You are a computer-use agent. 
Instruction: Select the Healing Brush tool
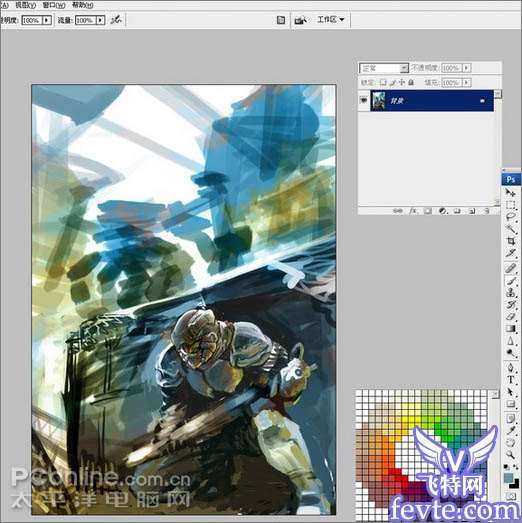510,268
